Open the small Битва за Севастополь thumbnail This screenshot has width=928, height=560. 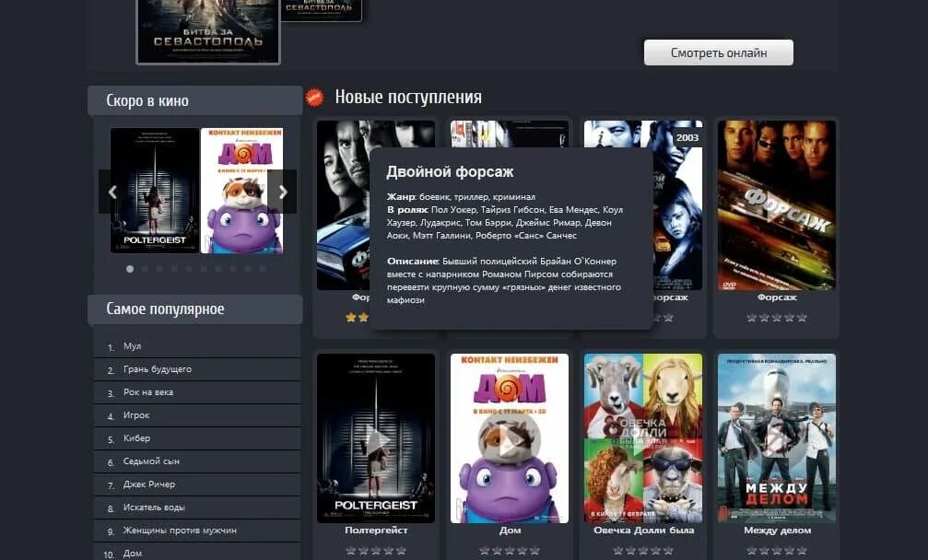tap(321, 10)
